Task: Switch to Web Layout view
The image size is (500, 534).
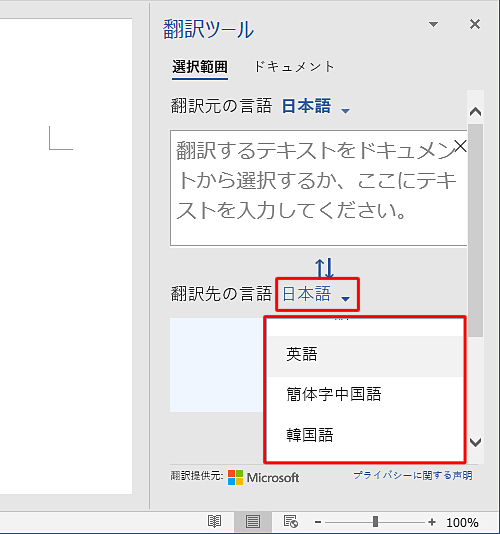Action: click(291, 521)
